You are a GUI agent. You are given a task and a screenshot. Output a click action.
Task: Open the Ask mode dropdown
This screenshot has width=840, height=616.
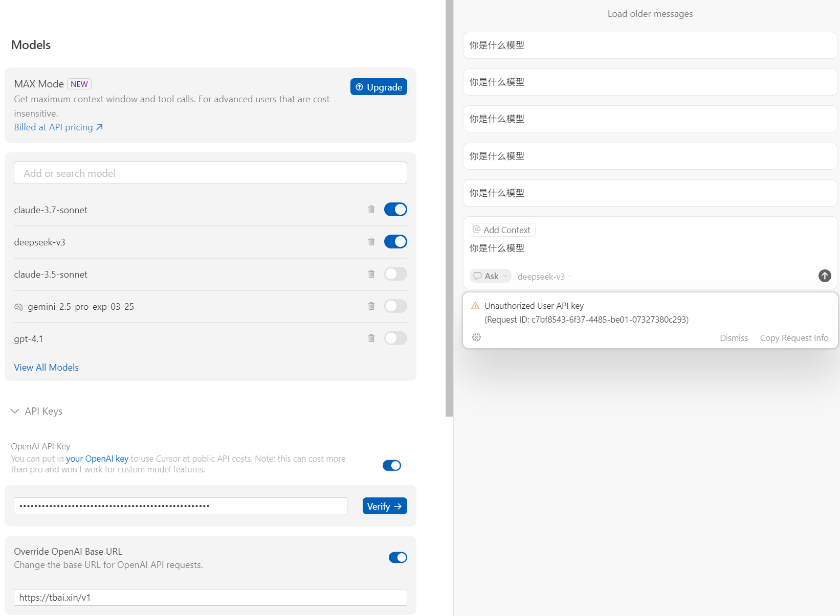[491, 276]
